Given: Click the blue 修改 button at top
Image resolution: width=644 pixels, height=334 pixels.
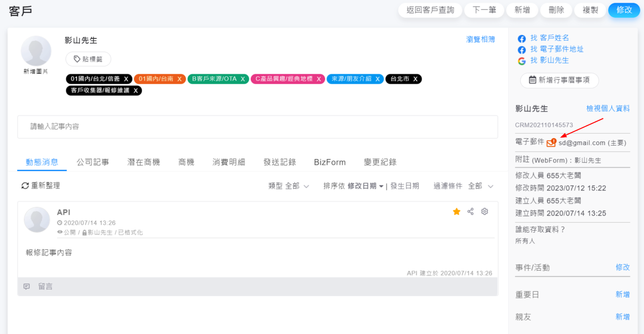Looking at the screenshot, I should [x=623, y=10].
